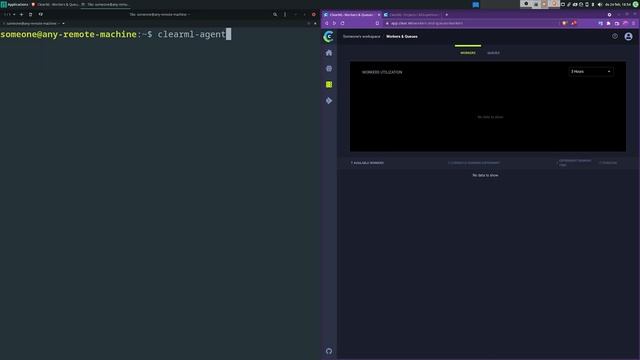This screenshot has width=640, height=360.
Task: Open the help question-mark icon in ClearML header
Action: click(615, 36)
